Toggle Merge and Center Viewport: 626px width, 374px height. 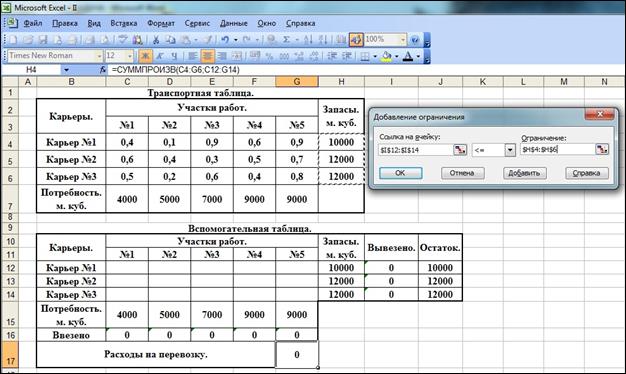point(237,56)
